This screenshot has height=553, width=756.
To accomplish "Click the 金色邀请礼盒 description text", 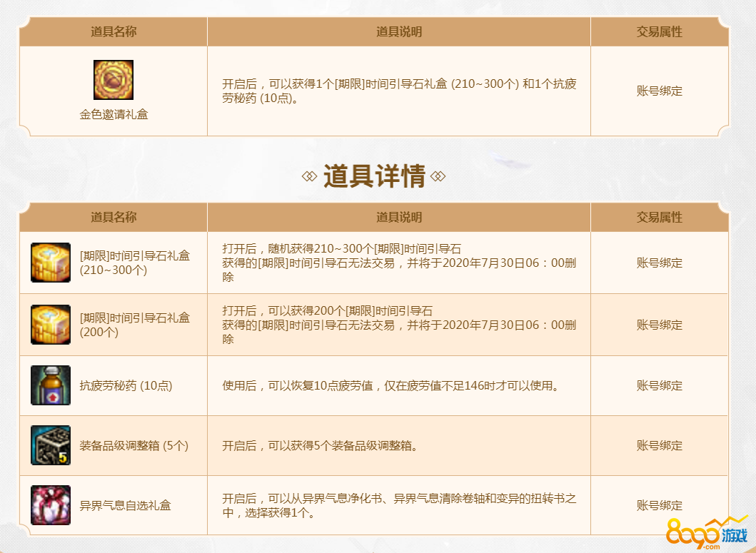I will [x=399, y=91].
